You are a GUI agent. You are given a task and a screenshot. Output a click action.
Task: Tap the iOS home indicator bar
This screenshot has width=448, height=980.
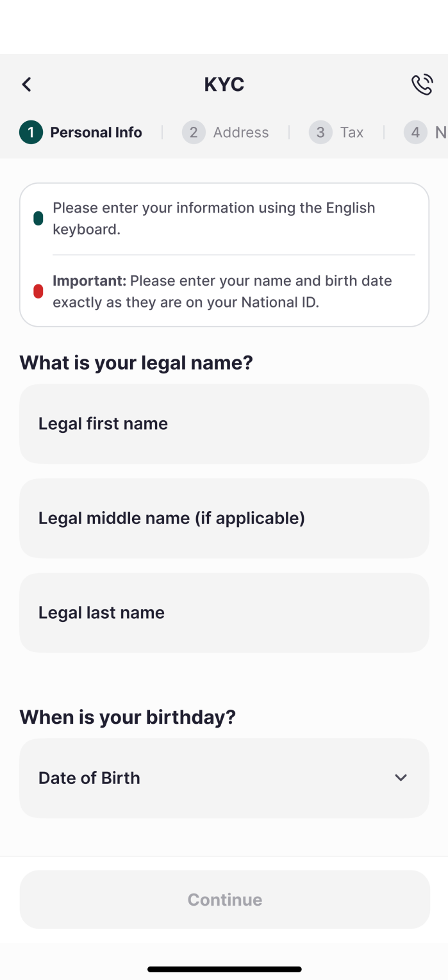pos(224,969)
